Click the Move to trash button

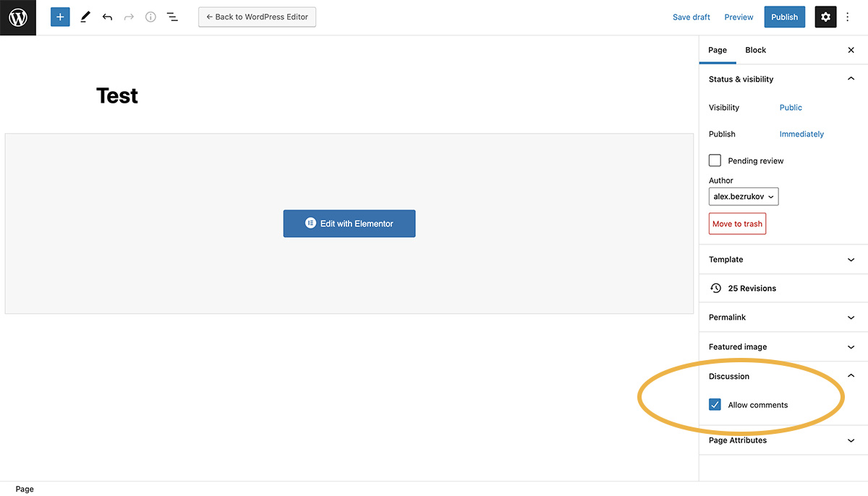point(737,223)
